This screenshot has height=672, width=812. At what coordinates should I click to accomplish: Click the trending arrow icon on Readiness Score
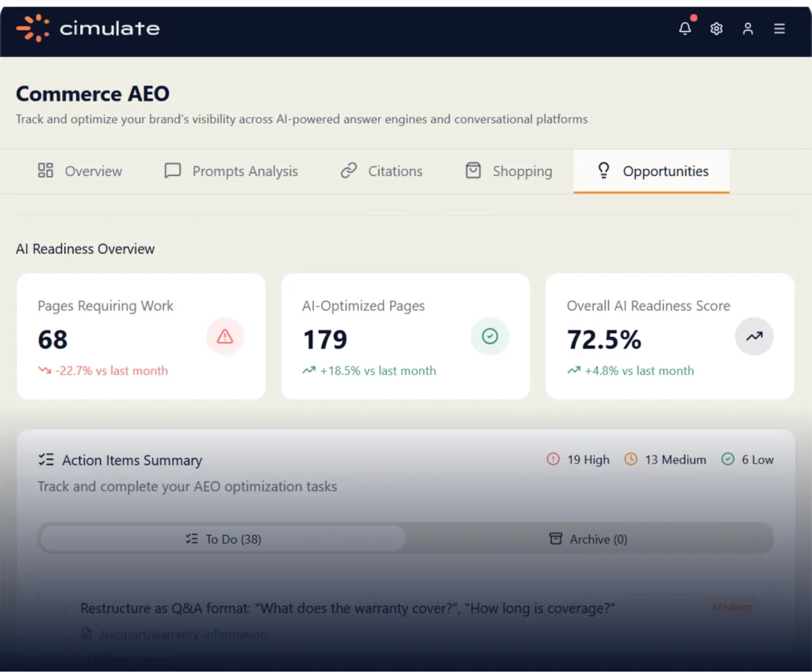[x=754, y=337]
